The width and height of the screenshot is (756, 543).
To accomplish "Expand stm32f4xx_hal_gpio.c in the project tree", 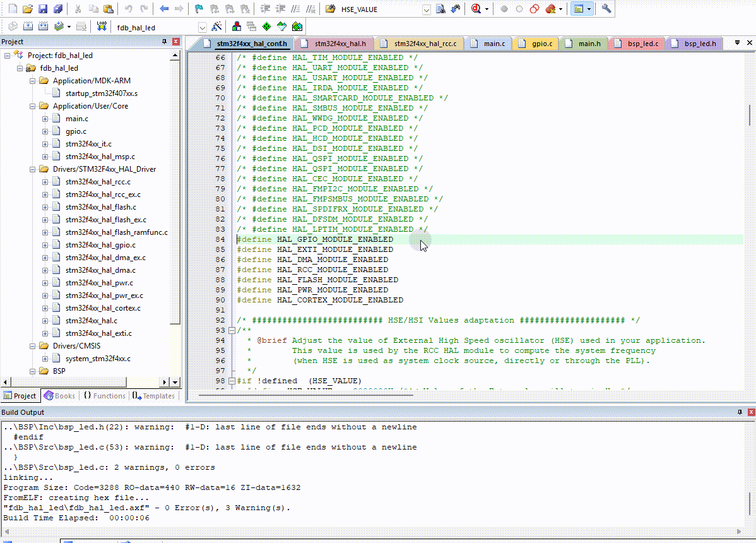I will (x=45, y=245).
